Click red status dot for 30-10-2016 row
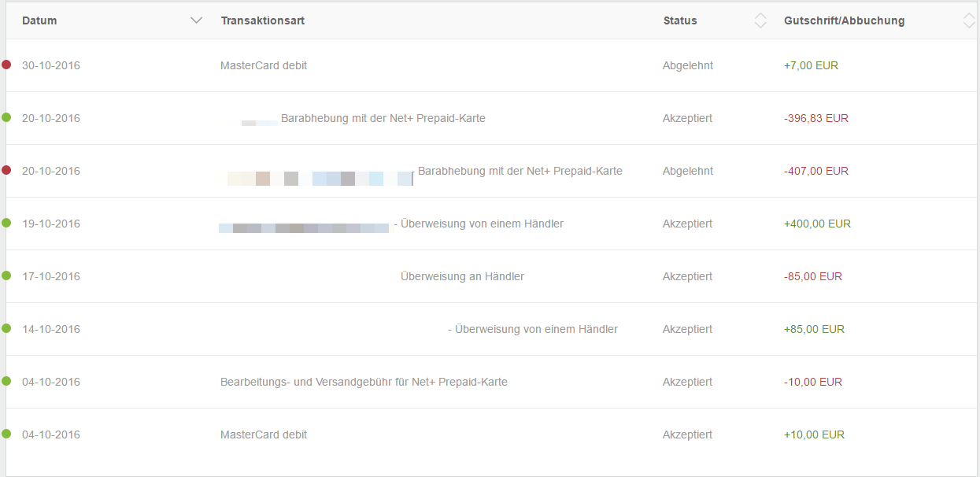The height and width of the screenshot is (477, 980). pyautogui.click(x=6, y=65)
